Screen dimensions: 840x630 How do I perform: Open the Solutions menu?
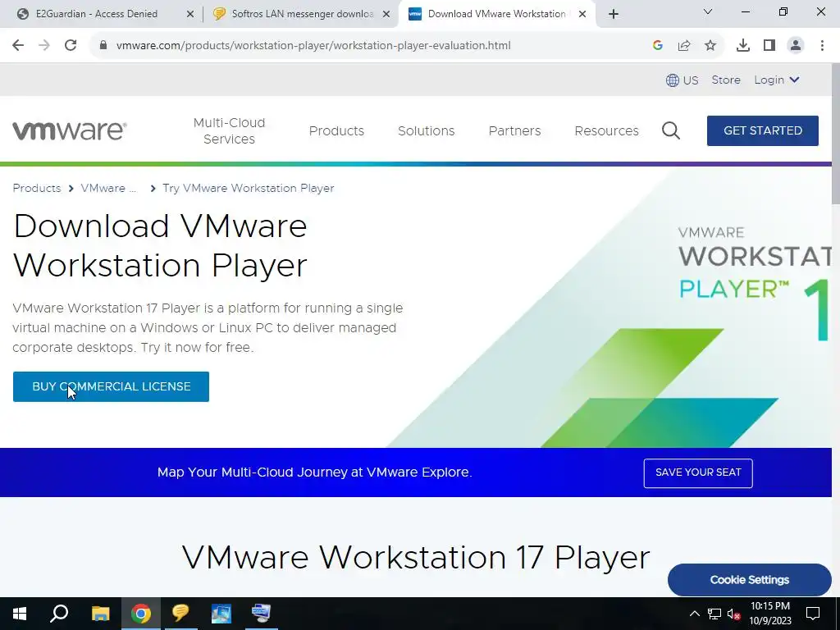pos(427,130)
